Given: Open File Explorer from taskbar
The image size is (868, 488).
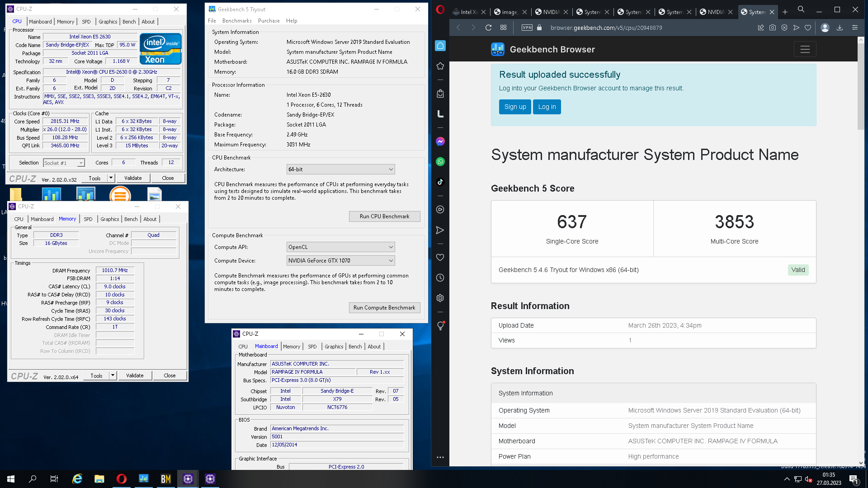Looking at the screenshot, I should point(99,479).
